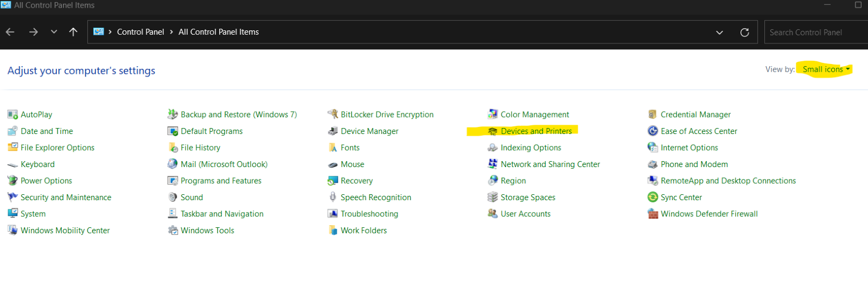Screen dimensions: 868x300
Task: Expand the chevron after Control Panel breadcrumb
Action: [171, 32]
